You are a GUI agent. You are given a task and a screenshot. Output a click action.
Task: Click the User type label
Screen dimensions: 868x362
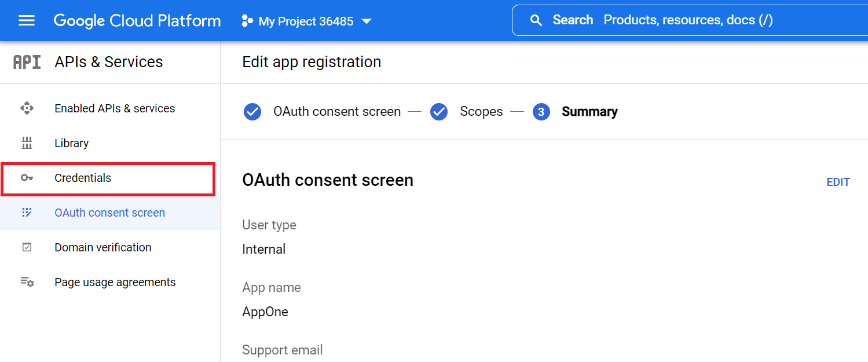click(269, 225)
